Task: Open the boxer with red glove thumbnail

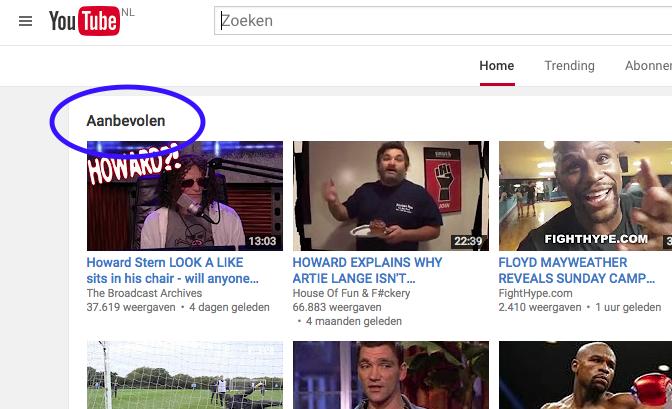Action: pos(585,375)
